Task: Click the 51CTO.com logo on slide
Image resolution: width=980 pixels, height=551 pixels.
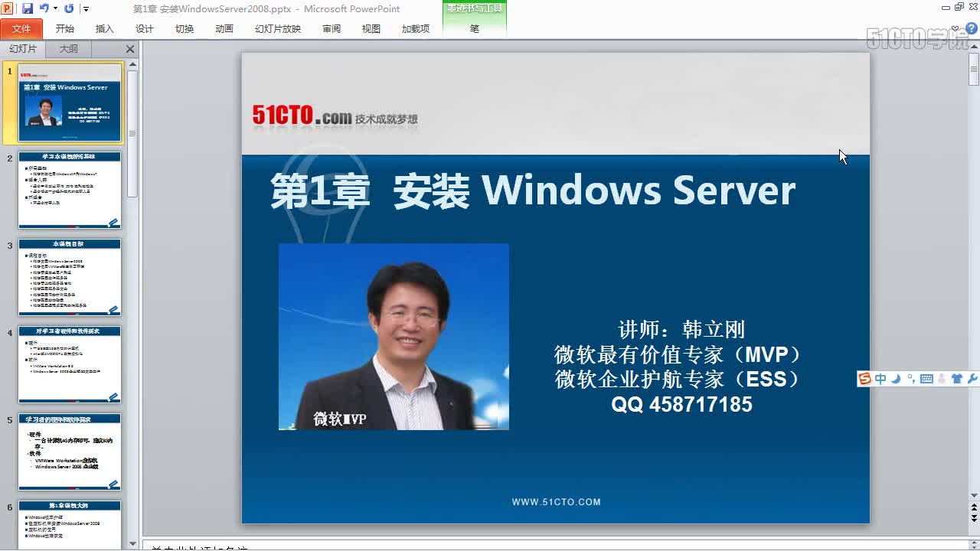Action: click(335, 116)
